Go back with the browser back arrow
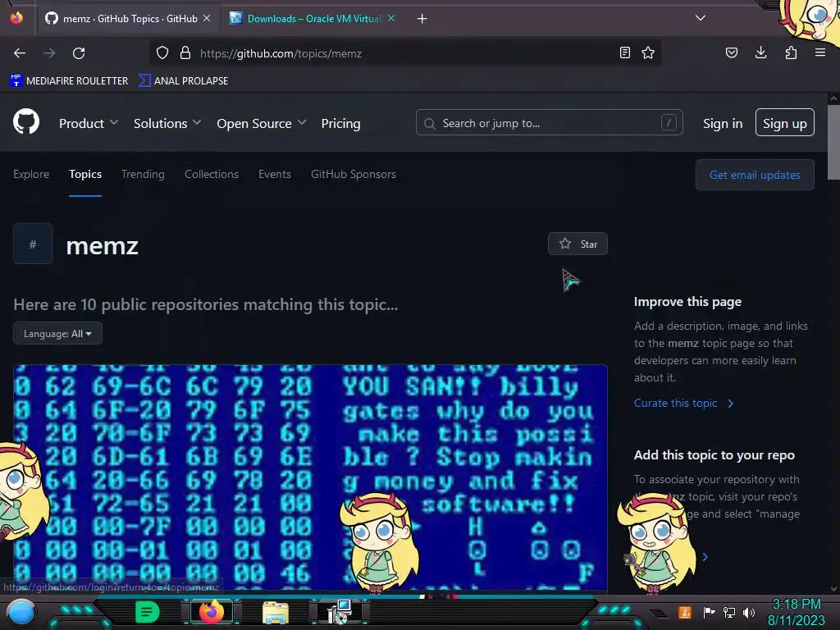This screenshot has height=630, width=840. click(20, 53)
